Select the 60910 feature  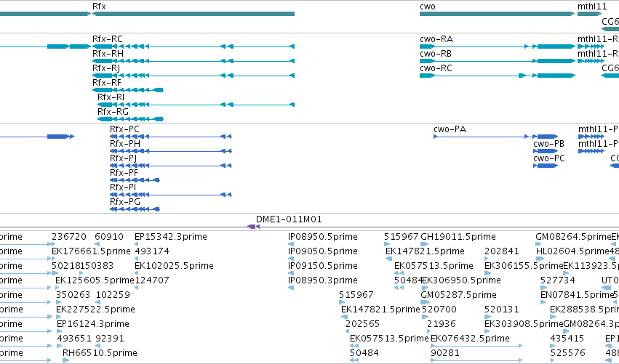pyautogui.click(x=109, y=237)
